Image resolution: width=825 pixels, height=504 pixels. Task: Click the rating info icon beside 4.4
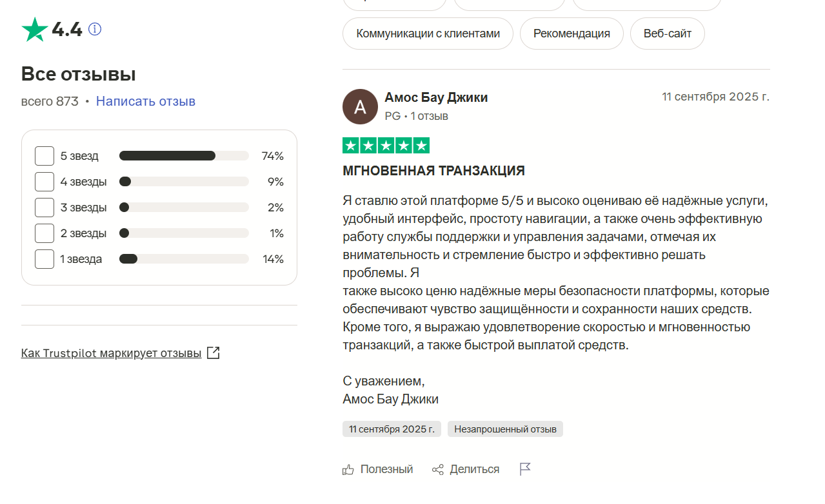point(95,29)
